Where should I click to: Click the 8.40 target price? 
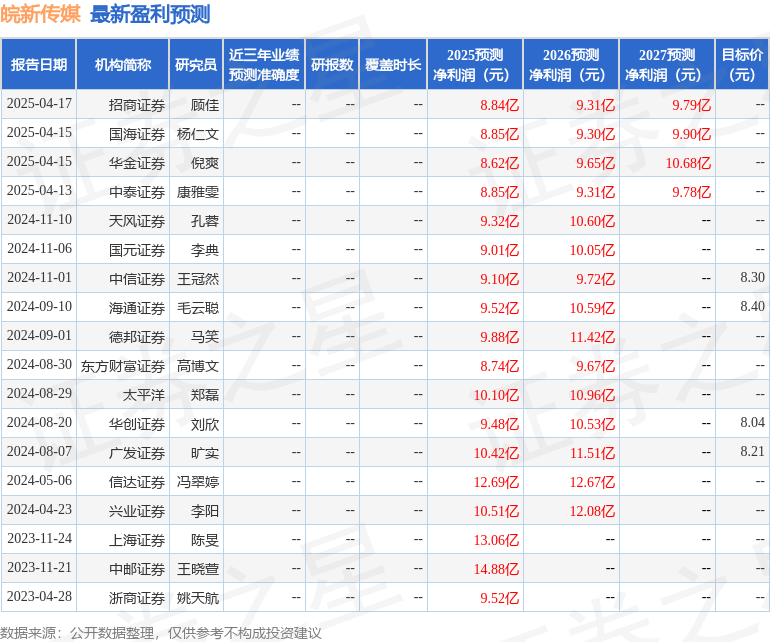point(752,307)
